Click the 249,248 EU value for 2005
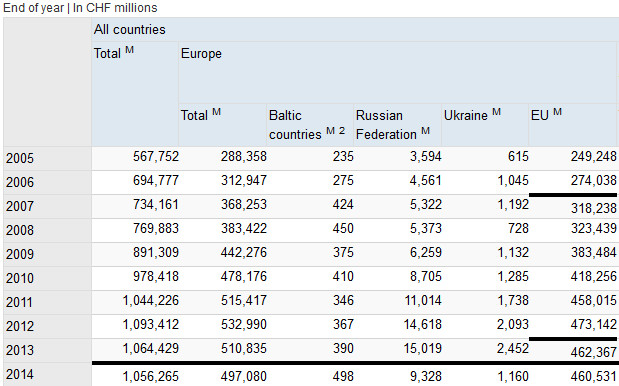This screenshot has height=386, width=619. (x=593, y=157)
